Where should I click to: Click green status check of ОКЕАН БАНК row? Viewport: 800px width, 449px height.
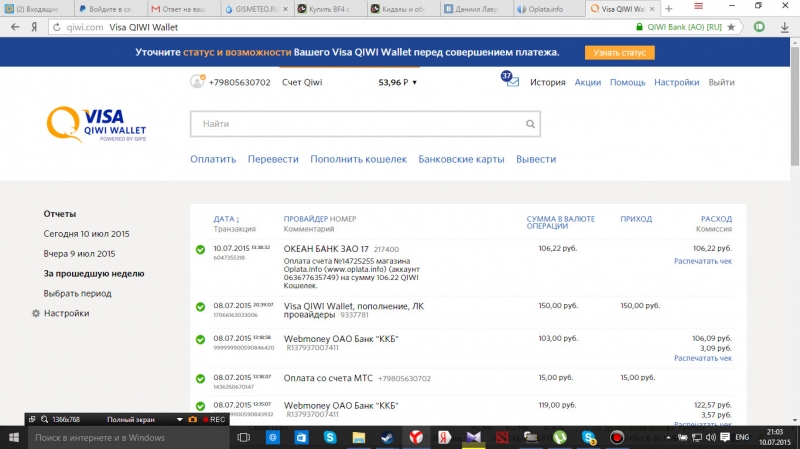[201, 250]
